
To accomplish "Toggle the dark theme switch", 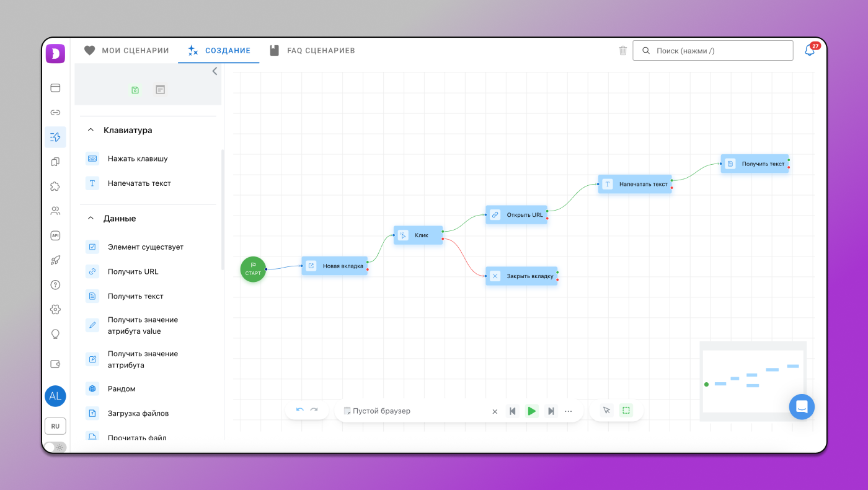I will (55, 447).
